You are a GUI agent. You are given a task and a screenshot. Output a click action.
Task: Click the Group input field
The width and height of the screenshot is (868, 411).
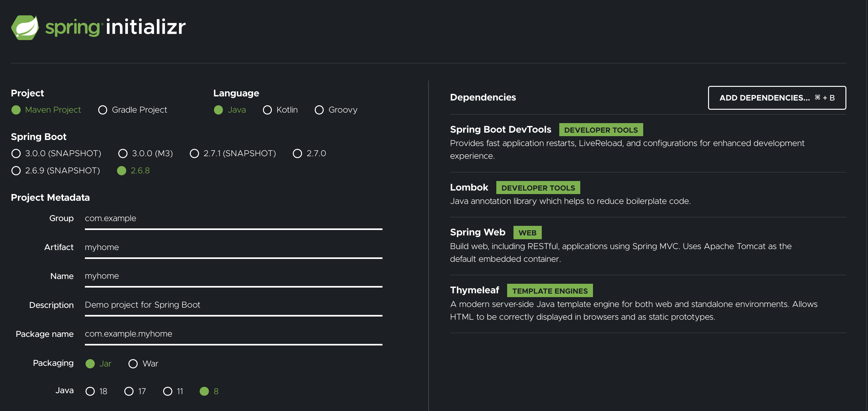click(233, 219)
